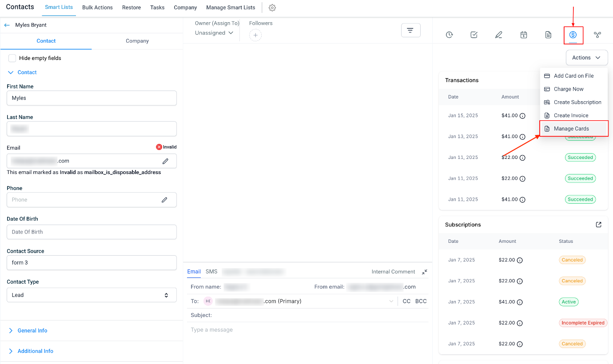Open the Restore tab
613x364 pixels.
(131, 8)
